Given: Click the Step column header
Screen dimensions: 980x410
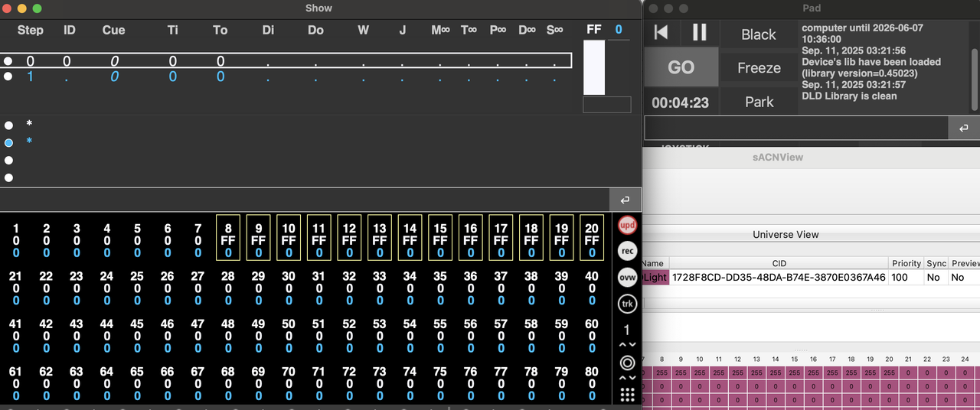Looking at the screenshot, I should (x=31, y=30).
